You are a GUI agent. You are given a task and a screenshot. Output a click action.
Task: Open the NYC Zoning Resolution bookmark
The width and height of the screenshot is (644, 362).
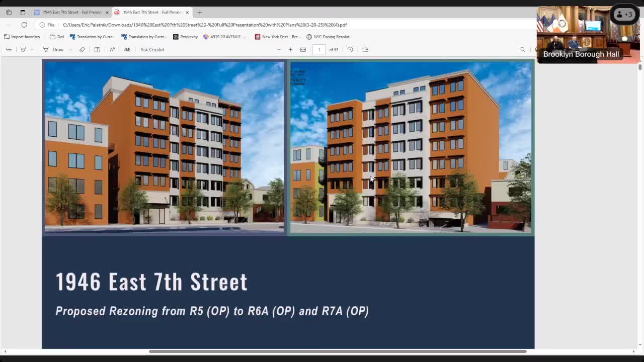coord(329,37)
